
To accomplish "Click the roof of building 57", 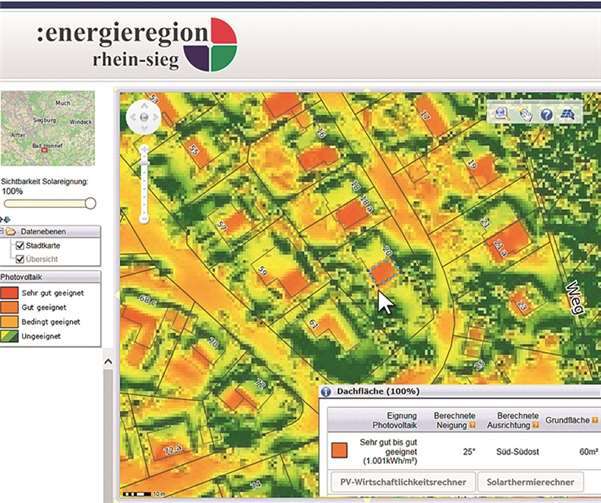I will pos(236,223).
